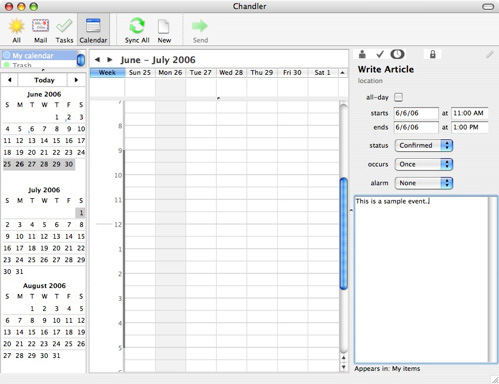Toggle My calendar visibility circle

(x=7, y=55)
